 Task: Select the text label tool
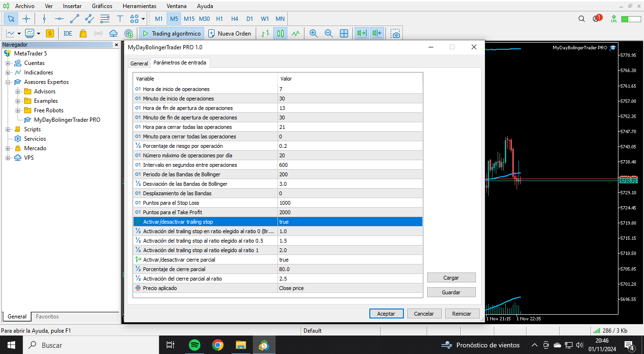[120, 19]
